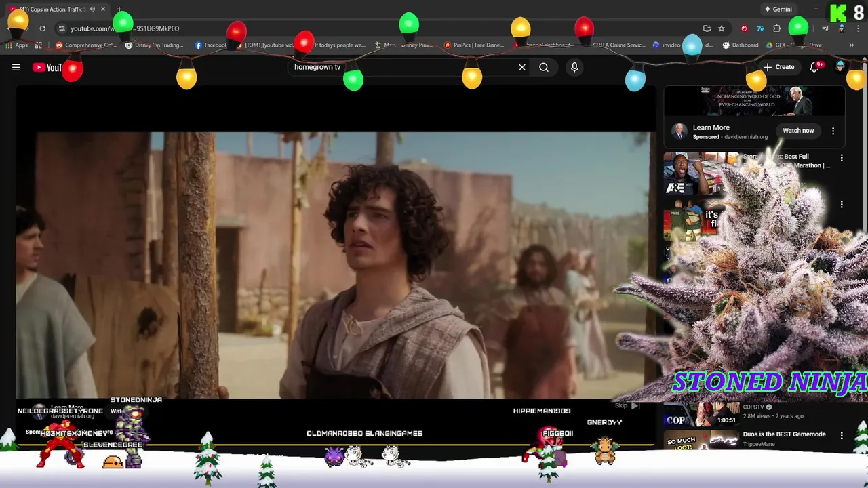Open Chrome extensions puzzle icon
868x488 pixels.
tap(777, 28)
